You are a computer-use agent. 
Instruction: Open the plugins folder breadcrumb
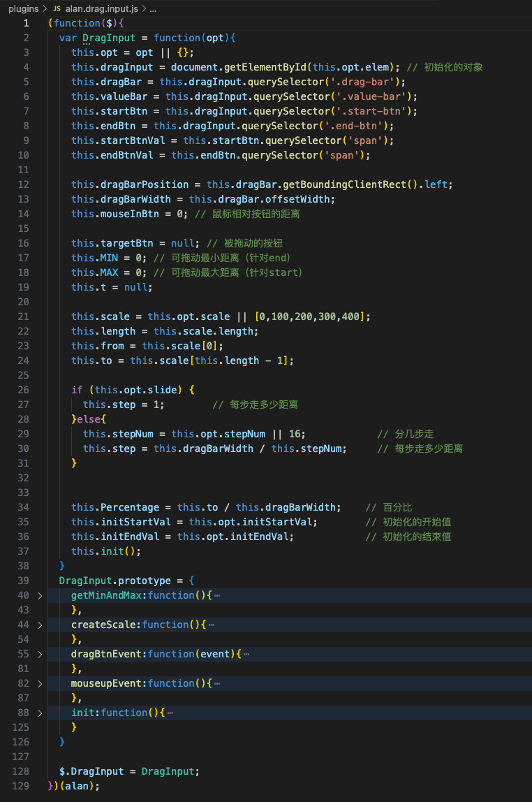pos(23,9)
